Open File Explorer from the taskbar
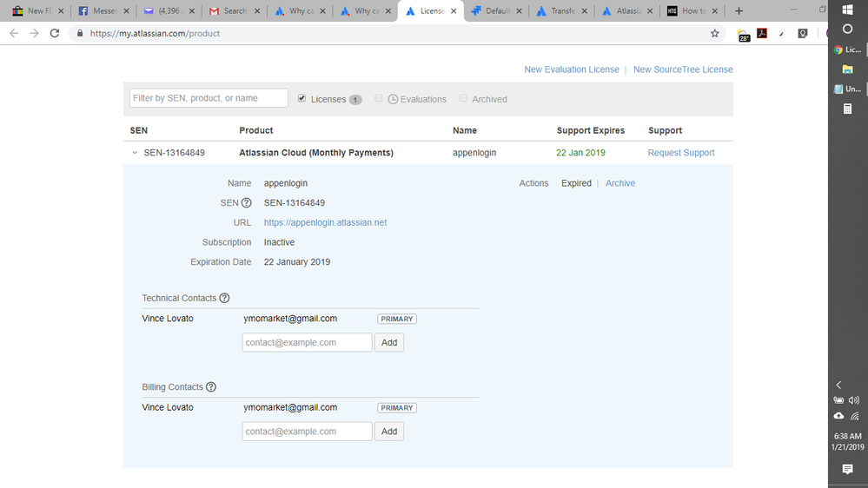Image resolution: width=868 pixels, height=488 pixels. (x=847, y=69)
